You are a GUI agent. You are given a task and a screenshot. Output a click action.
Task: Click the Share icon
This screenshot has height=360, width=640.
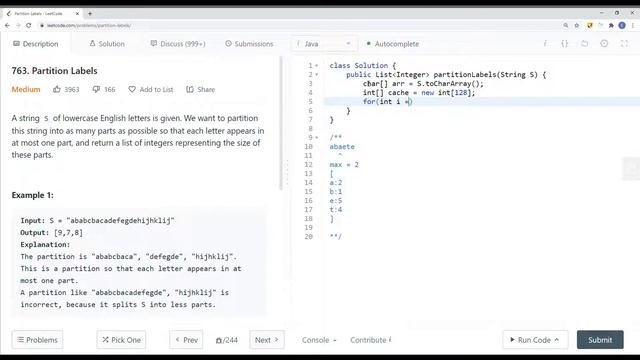coord(190,89)
